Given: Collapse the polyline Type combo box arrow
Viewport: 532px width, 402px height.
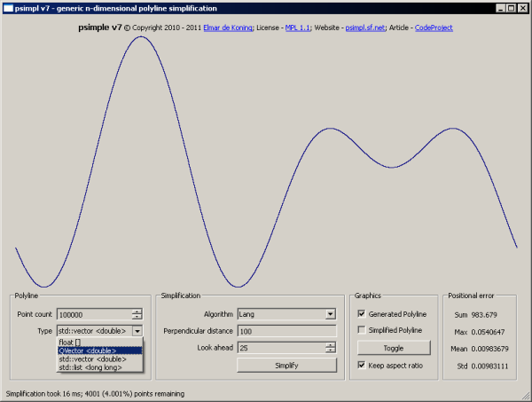Looking at the screenshot, I should (137, 330).
